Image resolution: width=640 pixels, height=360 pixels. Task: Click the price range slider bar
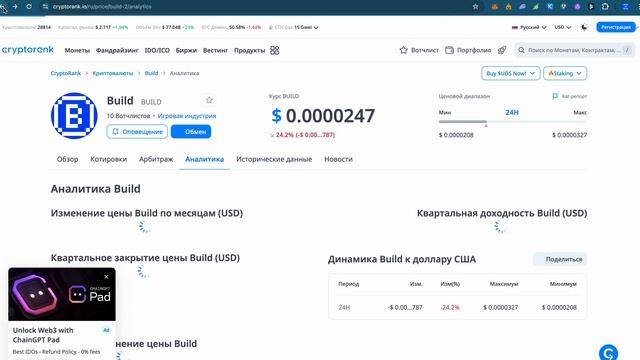click(513, 122)
